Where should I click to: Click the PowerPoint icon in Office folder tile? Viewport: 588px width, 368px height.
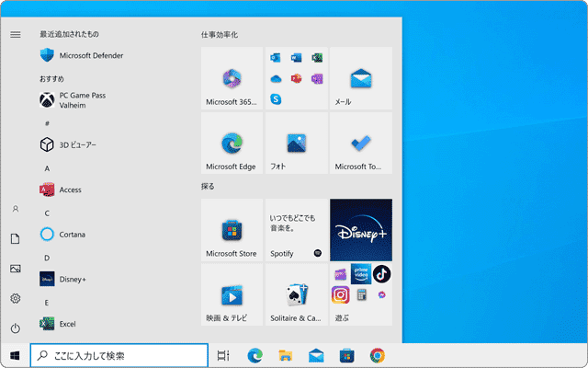tap(296, 78)
